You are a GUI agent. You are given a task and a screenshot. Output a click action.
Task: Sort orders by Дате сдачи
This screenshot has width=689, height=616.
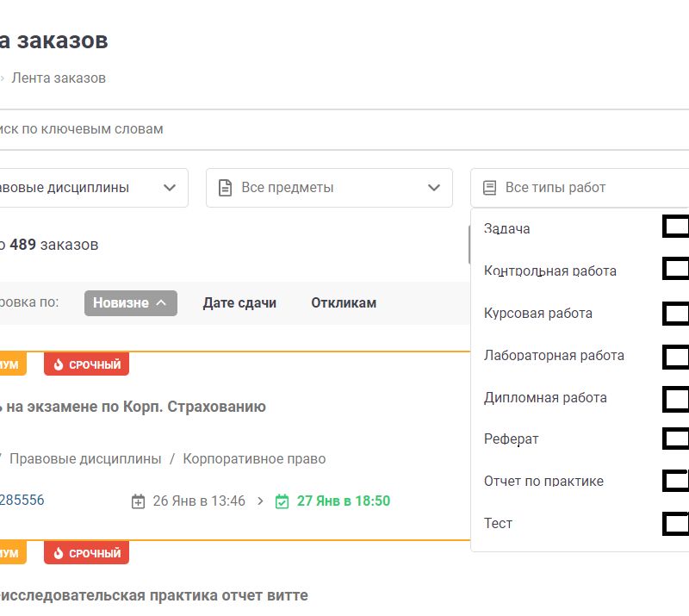tap(239, 303)
